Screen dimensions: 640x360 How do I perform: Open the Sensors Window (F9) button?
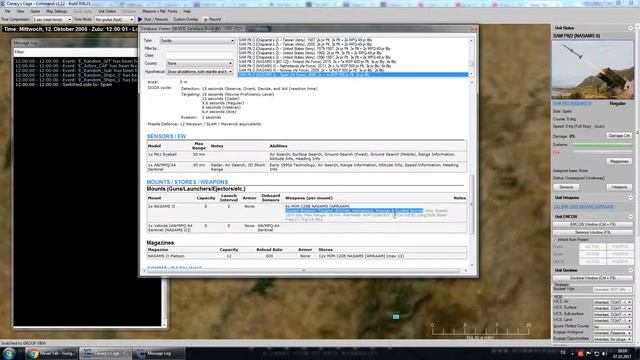pyautogui.click(x=592, y=232)
